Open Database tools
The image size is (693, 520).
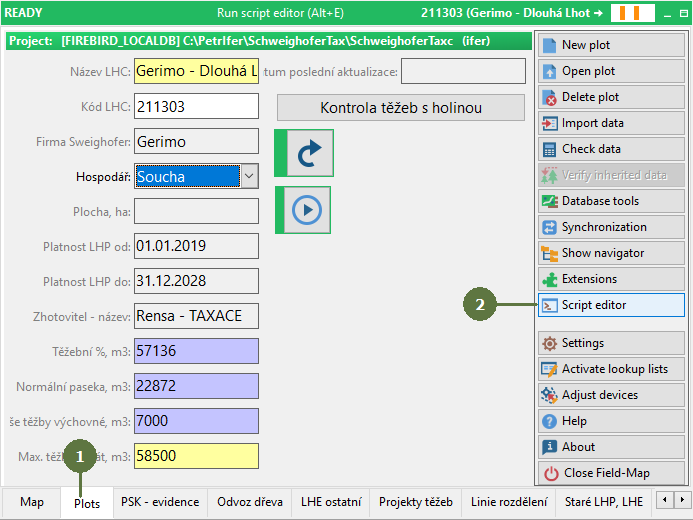click(x=610, y=201)
